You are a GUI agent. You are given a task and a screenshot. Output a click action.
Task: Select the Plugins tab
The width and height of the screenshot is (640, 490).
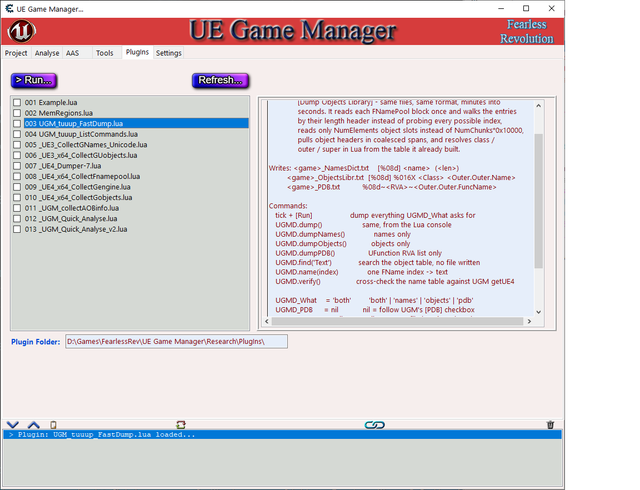[x=137, y=52]
